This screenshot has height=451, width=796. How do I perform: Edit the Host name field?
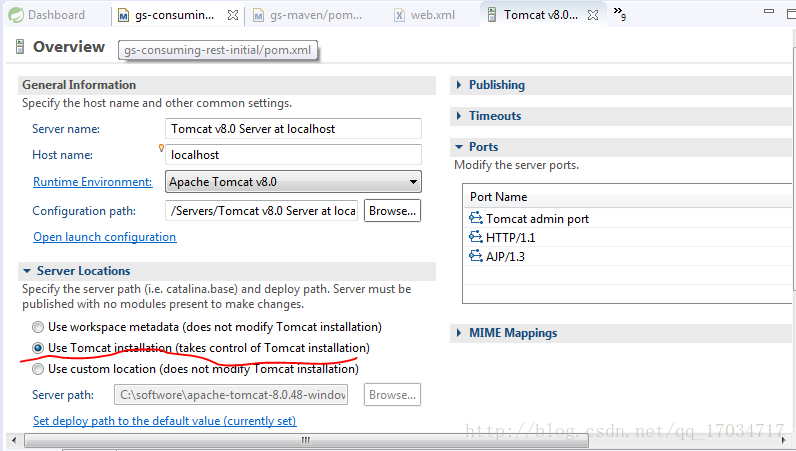[293, 154]
